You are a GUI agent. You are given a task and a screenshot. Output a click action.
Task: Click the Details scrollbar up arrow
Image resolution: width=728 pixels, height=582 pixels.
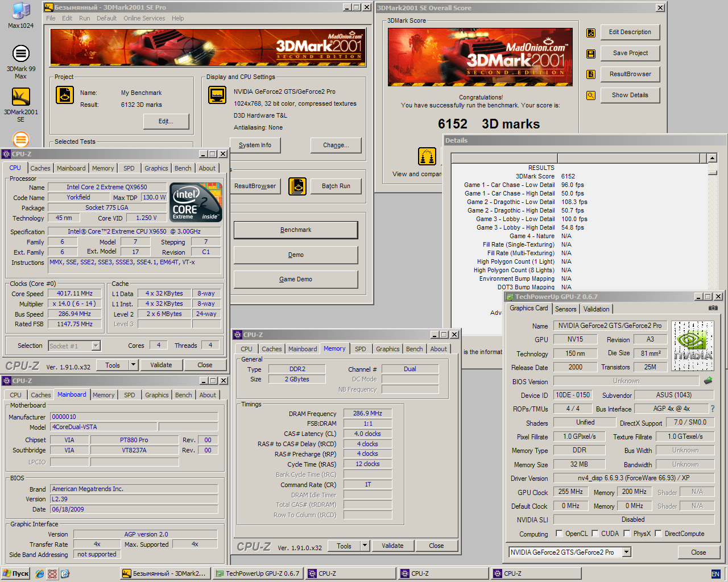pos(712,158)
